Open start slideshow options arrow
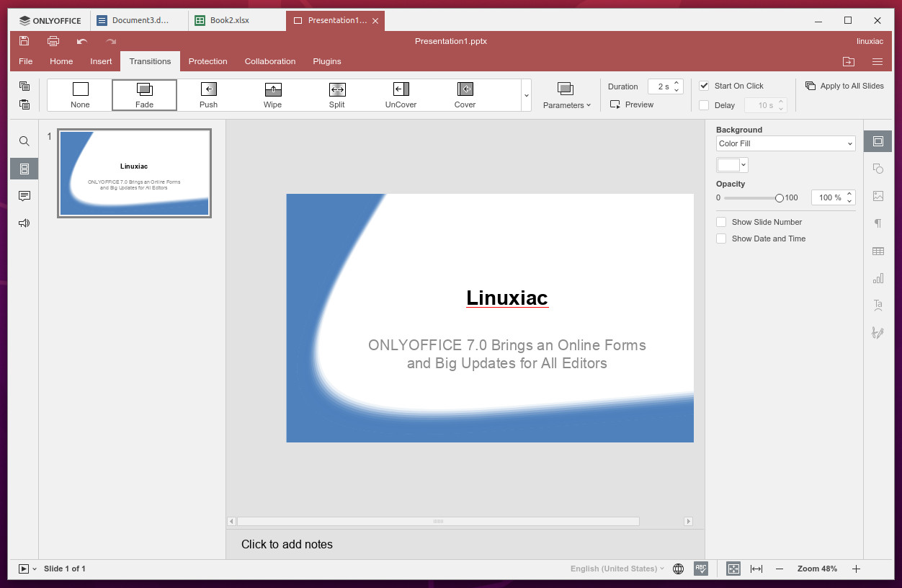The height and width of the screenshot is (588, 902). pos(34,569)
